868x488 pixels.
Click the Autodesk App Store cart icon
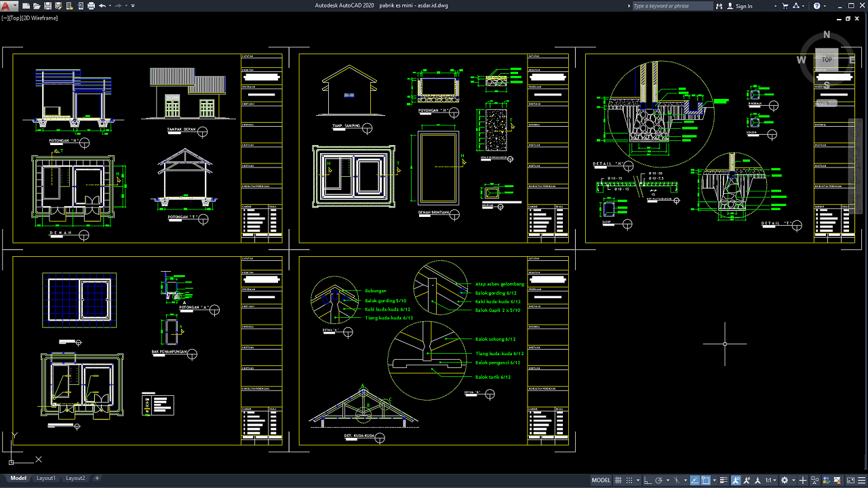point(785,5)
